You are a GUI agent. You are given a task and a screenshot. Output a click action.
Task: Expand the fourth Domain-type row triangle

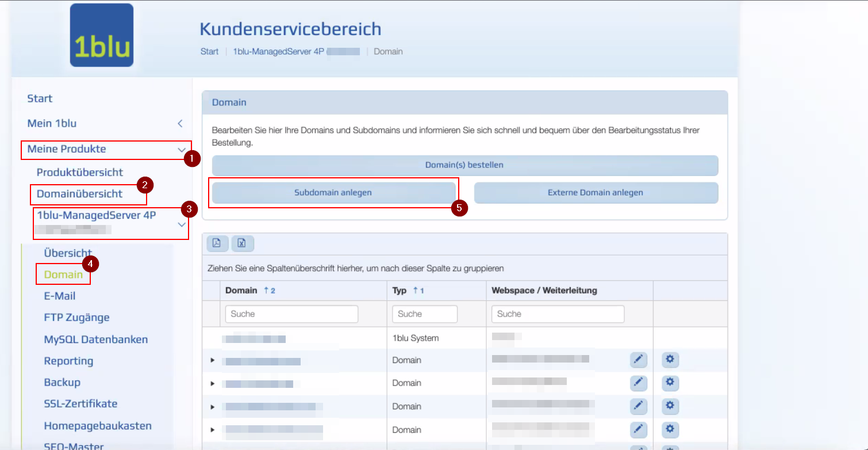point(212,430)
